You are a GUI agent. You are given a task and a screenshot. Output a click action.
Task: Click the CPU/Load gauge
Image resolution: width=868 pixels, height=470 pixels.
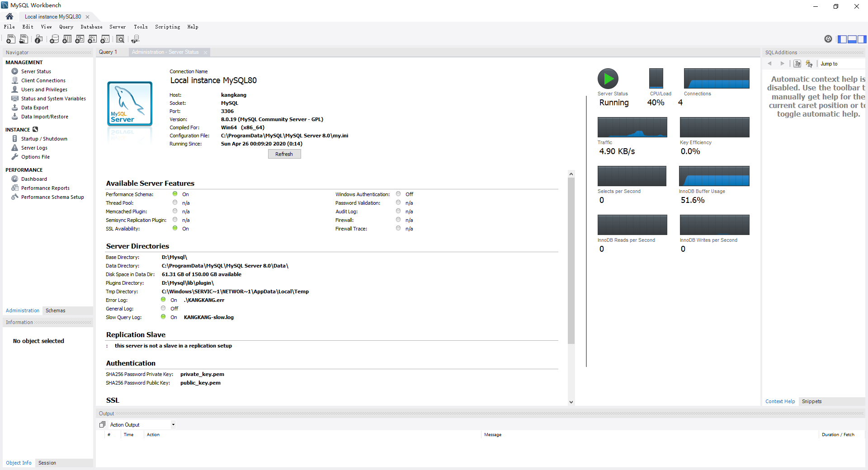[656, 78]
